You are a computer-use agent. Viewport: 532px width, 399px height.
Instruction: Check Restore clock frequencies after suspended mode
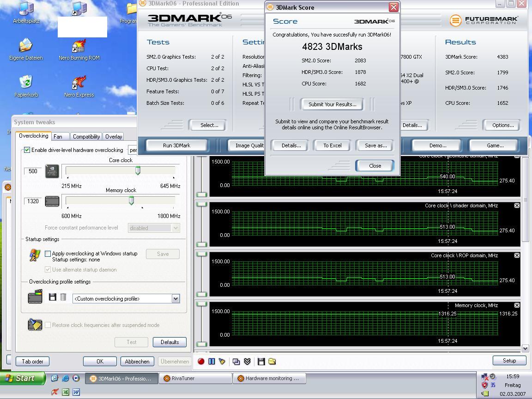[x=48, y=325]
